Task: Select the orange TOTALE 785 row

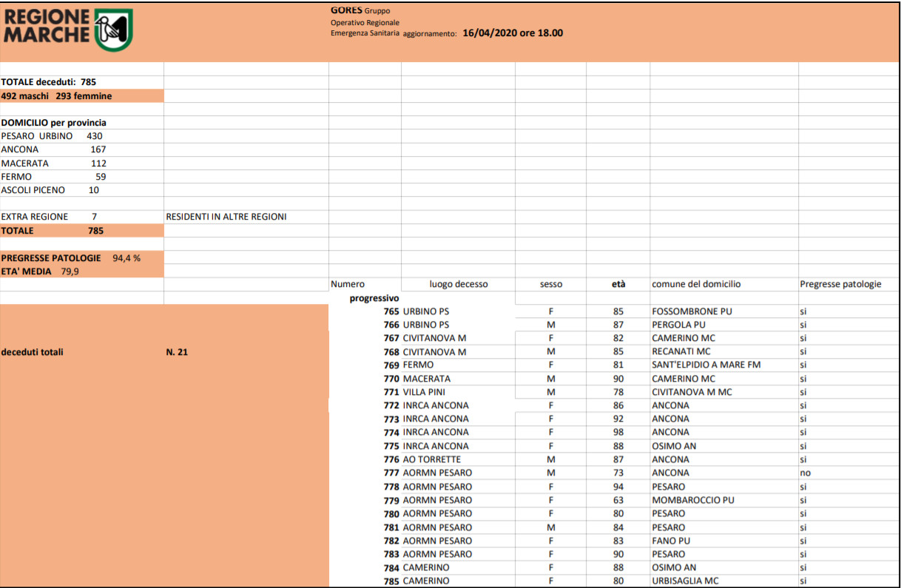Action: point(82,231)
